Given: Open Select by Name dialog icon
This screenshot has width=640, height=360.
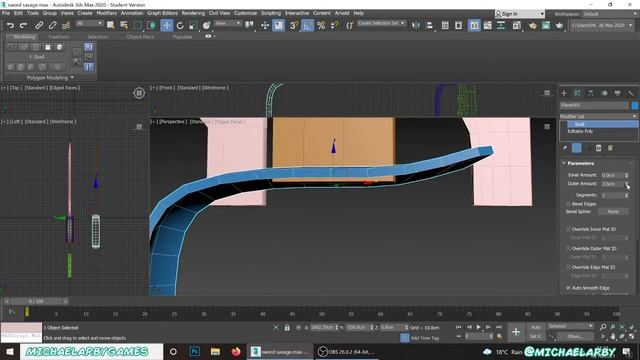Looking at the screenshot, I should [124, 25].
